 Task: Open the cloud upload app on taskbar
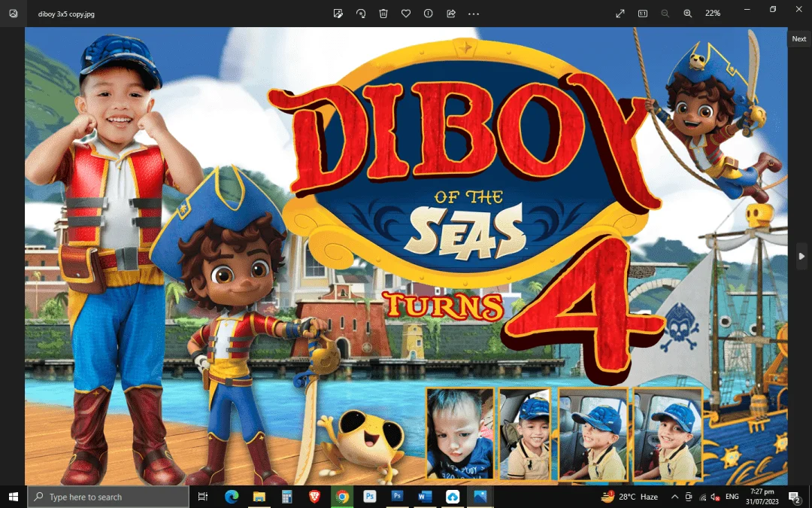[x=453, y=497]
